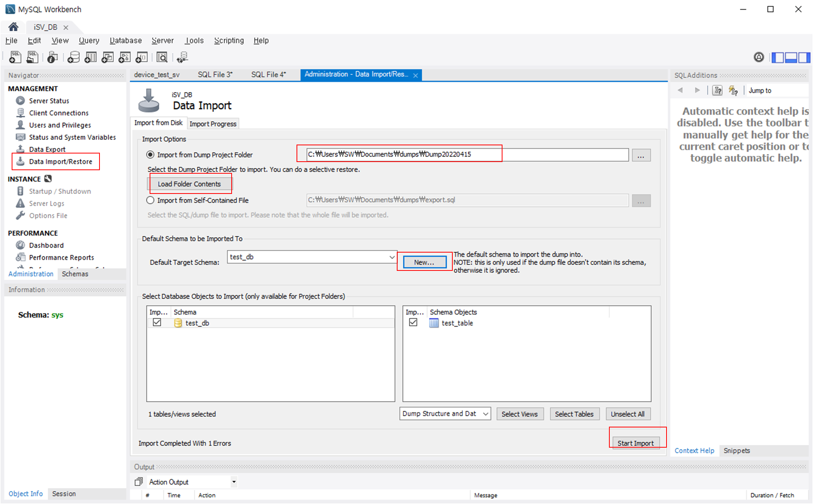Open the Default Target Schema dropdown
This screenshot has width=813, height=504.
pyautogui.click(x=391, y=257)
